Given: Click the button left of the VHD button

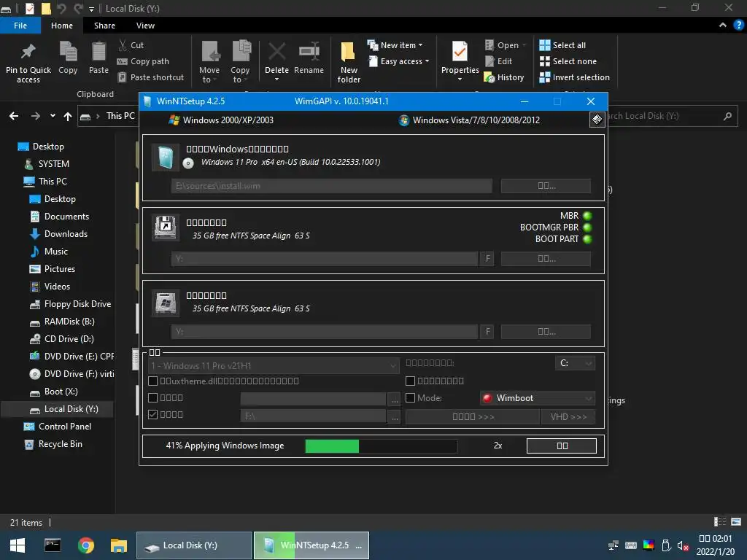Looking at the screenshot, I should pyautogui.click(x=473, y=416).
